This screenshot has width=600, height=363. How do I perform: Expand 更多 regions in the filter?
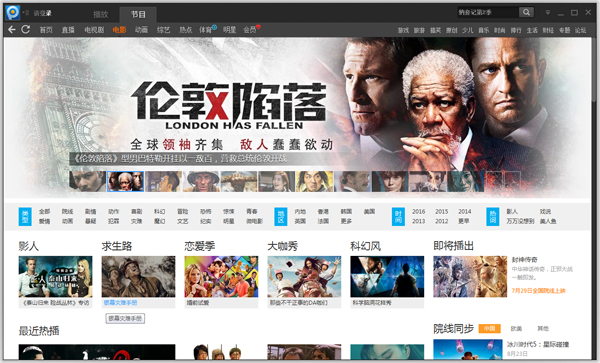point(346,221)
